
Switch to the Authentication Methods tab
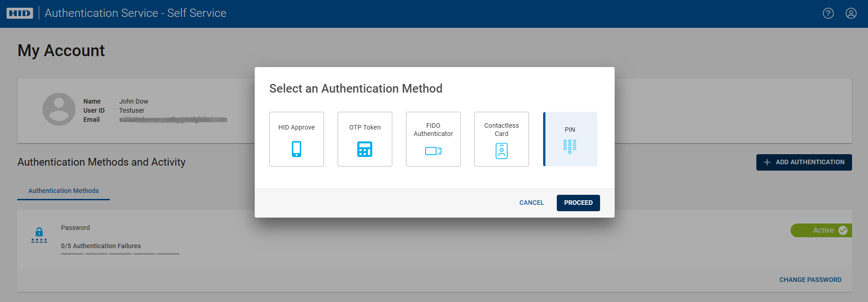(63, 191)
